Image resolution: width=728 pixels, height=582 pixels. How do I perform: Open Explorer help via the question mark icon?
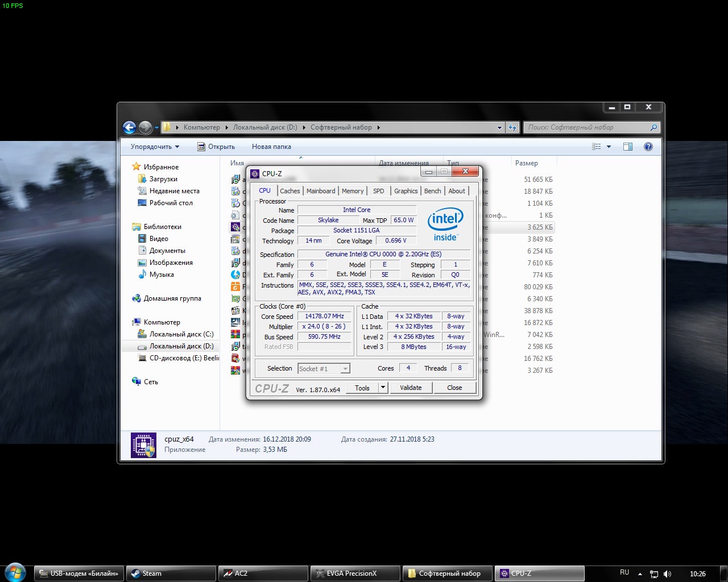(648, 147)
